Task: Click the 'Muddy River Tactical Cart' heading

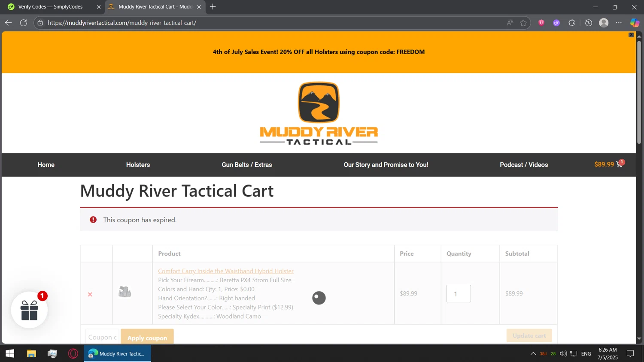Action: coord(176,191)
